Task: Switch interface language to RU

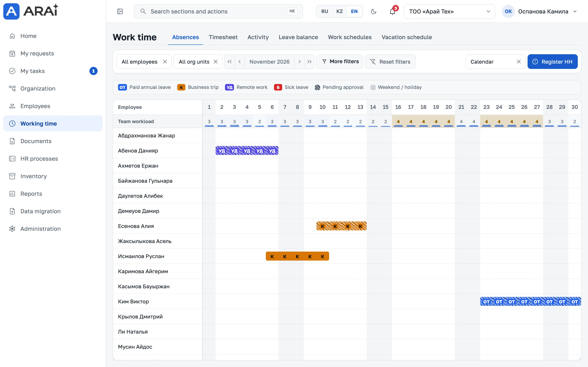Action: (325, 11)
